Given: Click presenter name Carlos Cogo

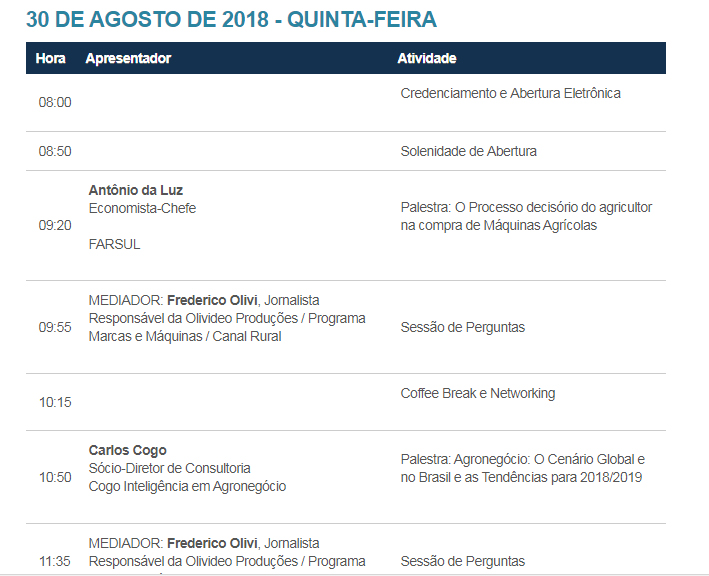Looking at the screenshot, I should coord(127,450).
